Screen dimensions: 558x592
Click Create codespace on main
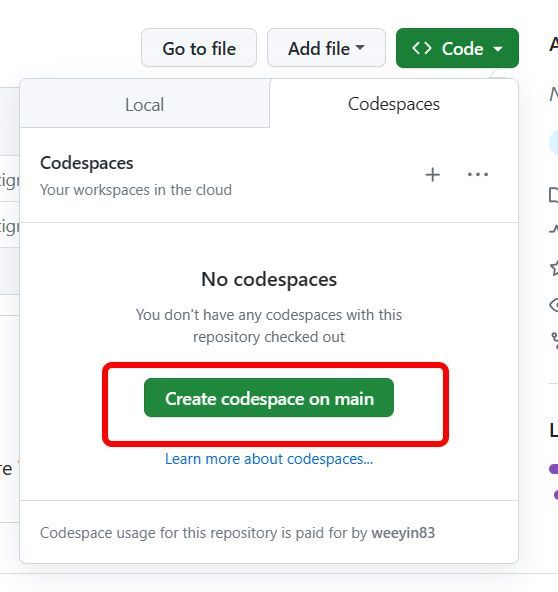(269, 398)
